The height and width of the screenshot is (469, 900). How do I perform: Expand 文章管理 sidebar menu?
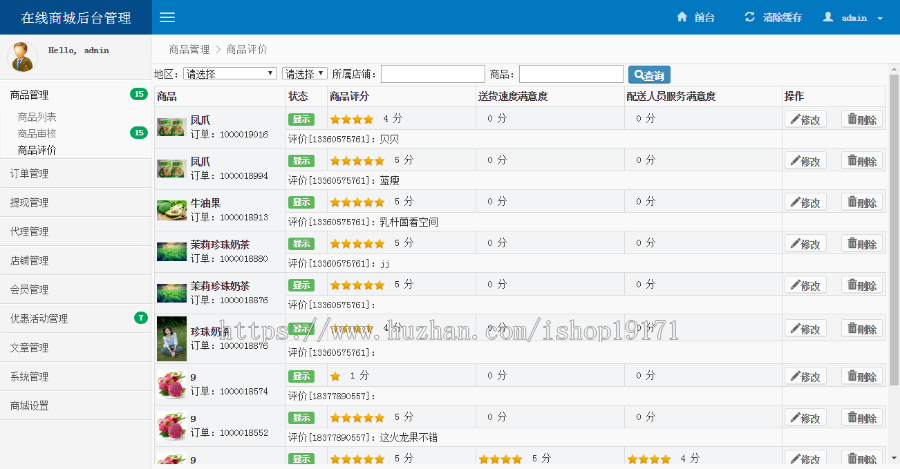76,347
